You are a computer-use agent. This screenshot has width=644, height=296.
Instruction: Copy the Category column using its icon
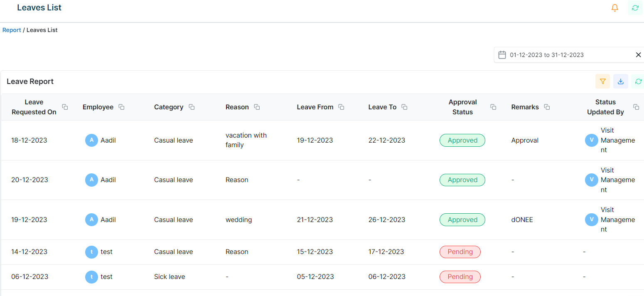pyautogui.click(x=192, y=107)
